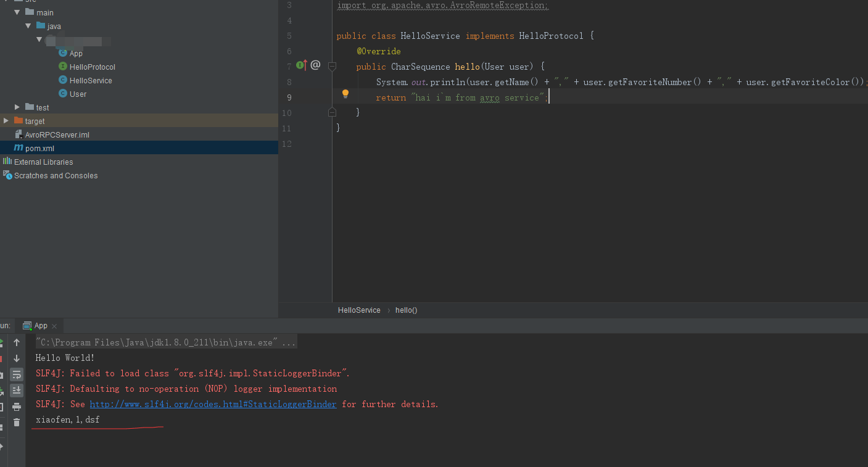This screenshot has height=467, width=868.
Task: Expand the target folder
Action: (x=6, y=121)
